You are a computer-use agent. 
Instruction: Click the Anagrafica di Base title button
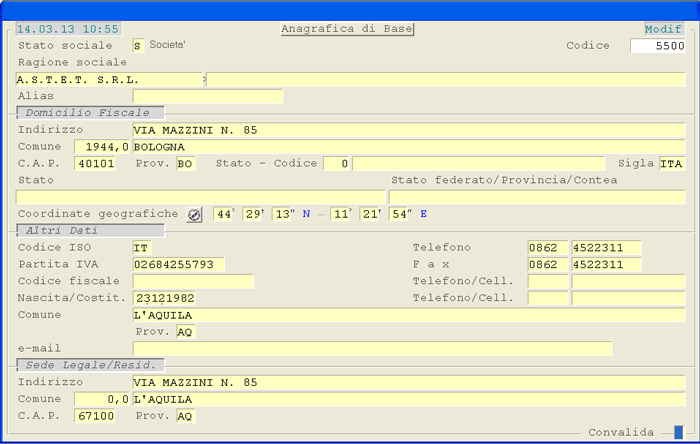coord(348,29)
